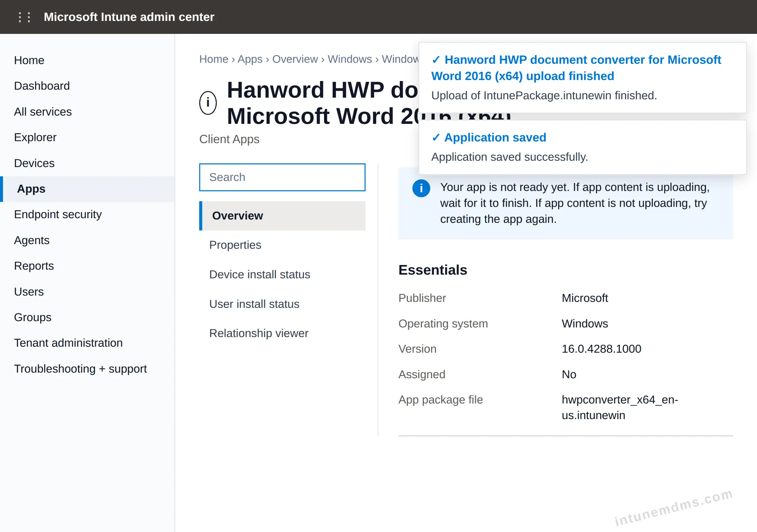Image resolution: width=757 pixels, height=532 pixels.
Task: Click the Version label
Action: point(417,349)
